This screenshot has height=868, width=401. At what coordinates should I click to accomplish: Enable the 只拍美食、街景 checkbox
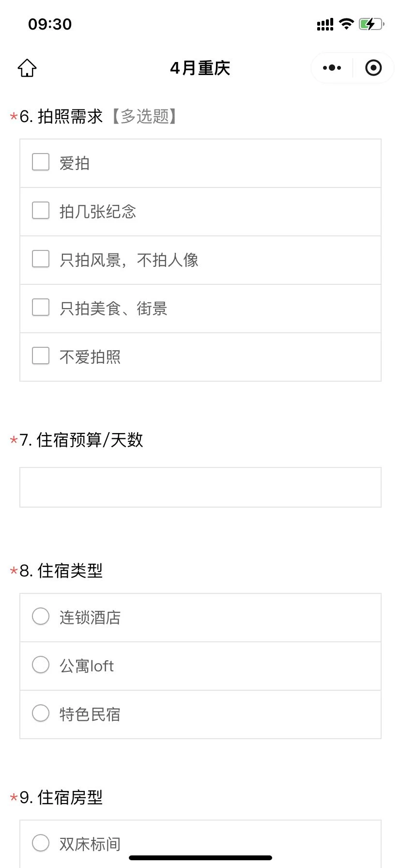pyautogui.click(x=41, y=308)
